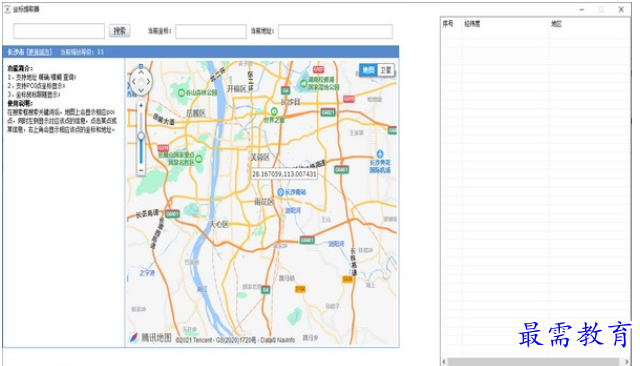The height and width of the screenshot is (366, 640).
Task: Click 谷山森林公园 park marker
Action: (x=181, y=93)
